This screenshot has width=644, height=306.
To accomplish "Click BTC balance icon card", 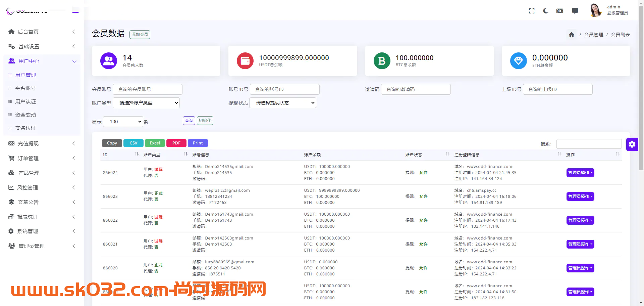I will point(382,61).
